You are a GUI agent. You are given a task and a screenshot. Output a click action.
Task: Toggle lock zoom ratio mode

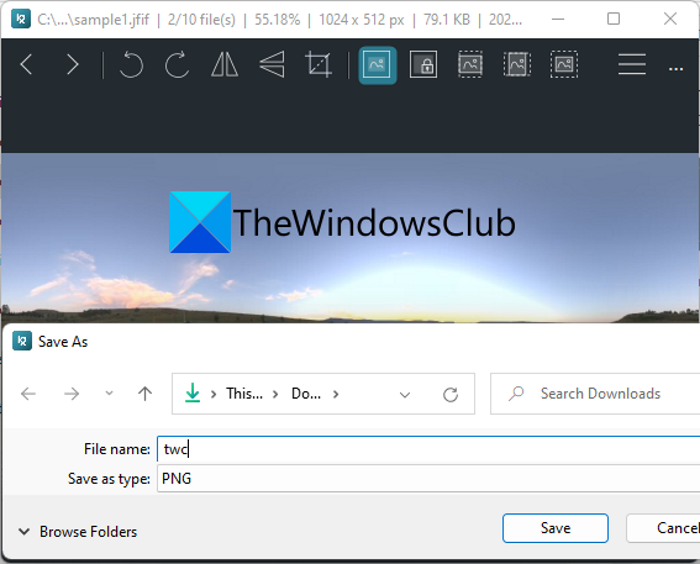pyautogui.click(x=423, y=65)
